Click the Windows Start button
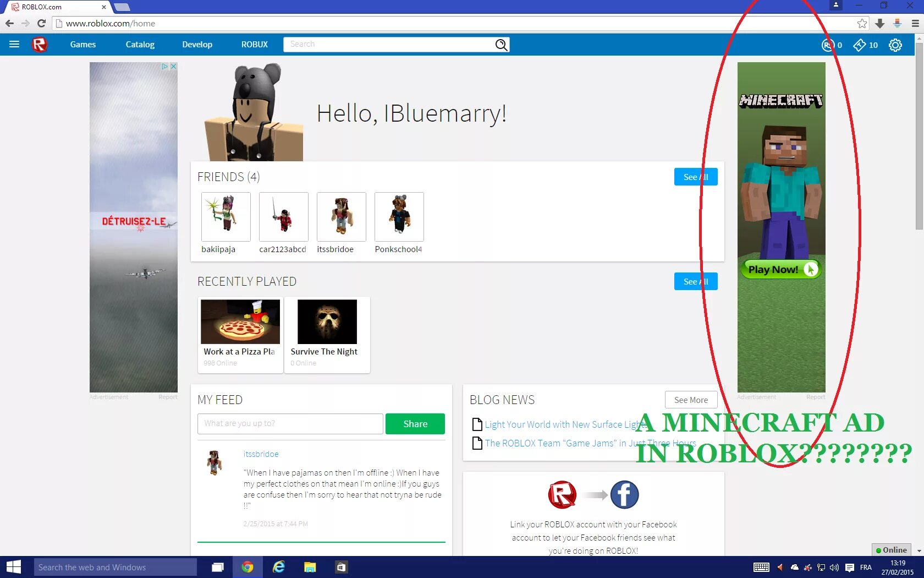Image resolution: width=924 pixels, height=578 pixels. point(14,567)
